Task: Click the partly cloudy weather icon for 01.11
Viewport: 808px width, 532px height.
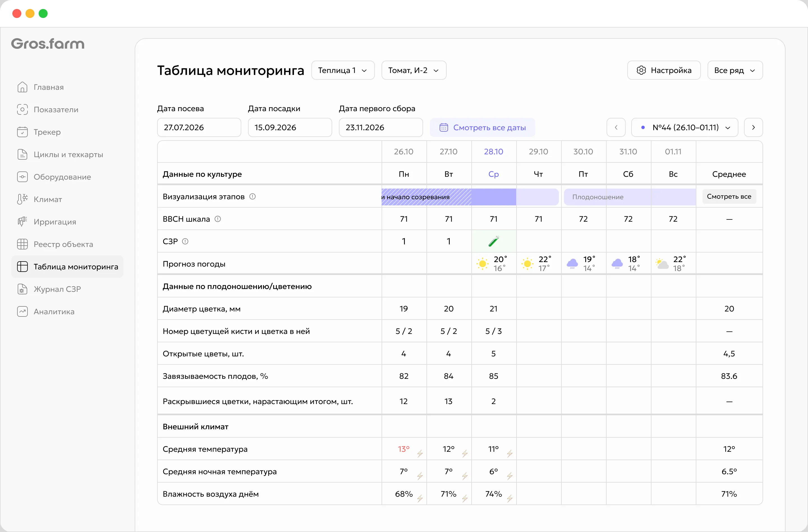Action: tap(662, 264)
